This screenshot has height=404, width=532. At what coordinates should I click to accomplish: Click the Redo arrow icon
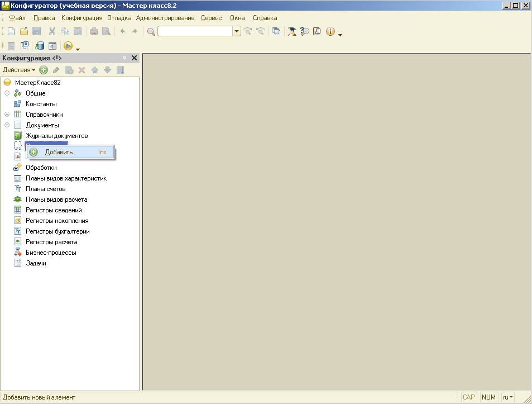pos(135,32)
